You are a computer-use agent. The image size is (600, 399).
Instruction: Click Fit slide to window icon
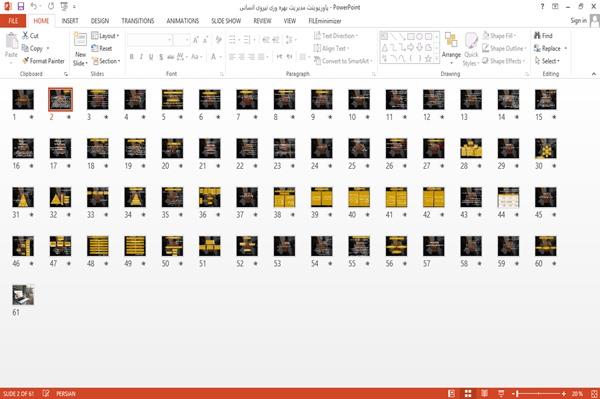pyautogui.click(x=594, y=393)
